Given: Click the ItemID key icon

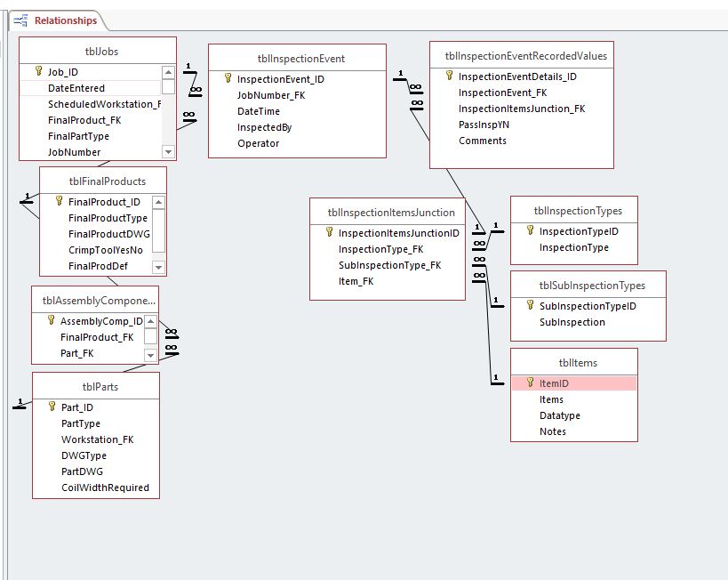Looking at the screenshot, I should pyautogui.click(x=530, y=383).
